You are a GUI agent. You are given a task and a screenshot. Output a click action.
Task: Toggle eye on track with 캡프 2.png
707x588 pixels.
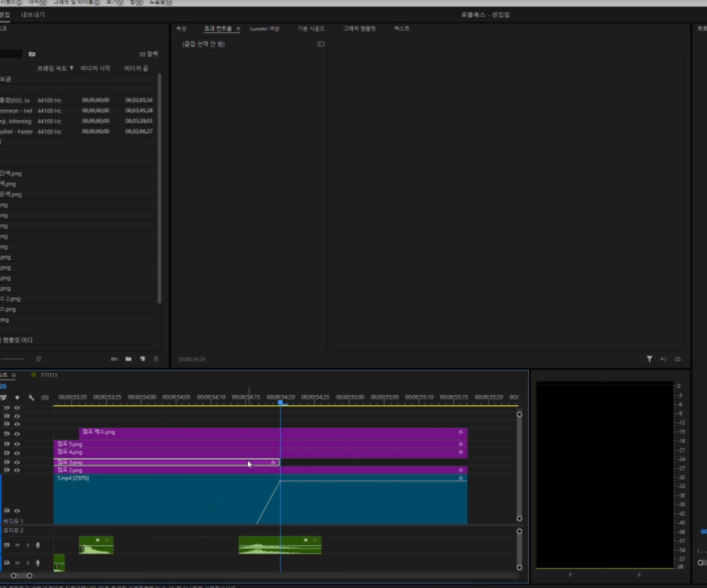point(17,470)
